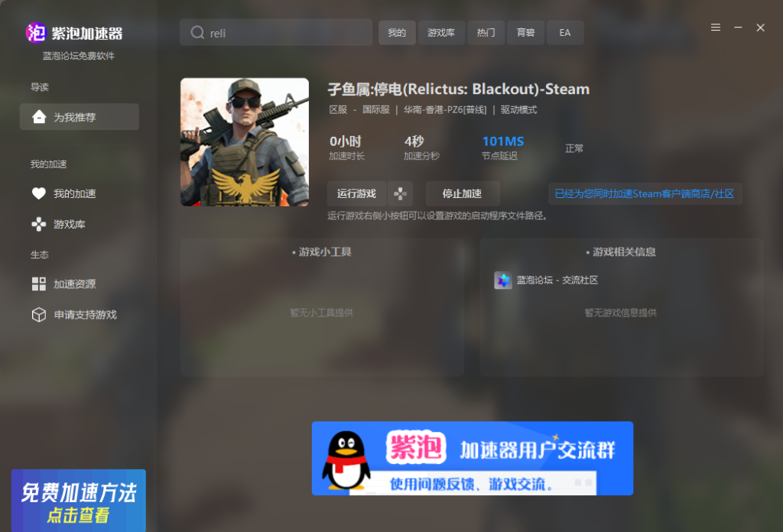Click the 国际服 region text
The image size is (783, 532).
(376, 110)
